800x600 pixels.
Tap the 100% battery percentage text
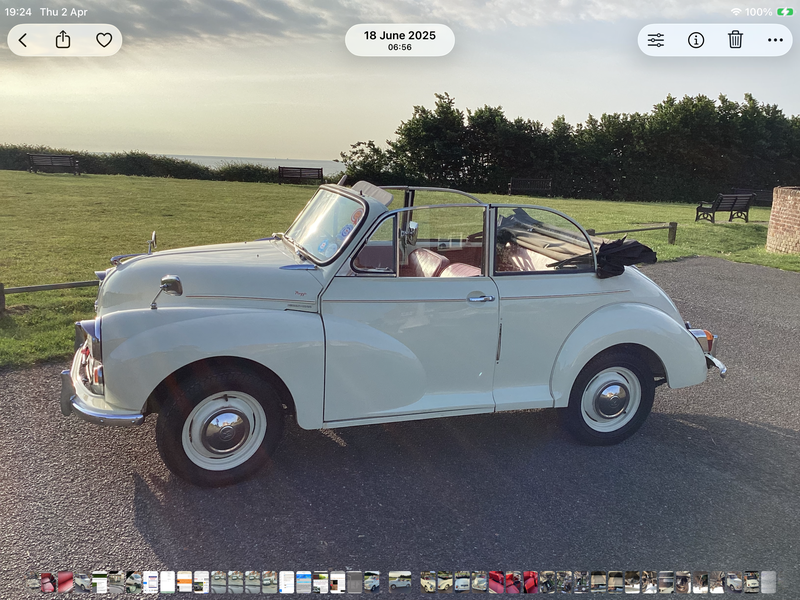click(758, 12)
